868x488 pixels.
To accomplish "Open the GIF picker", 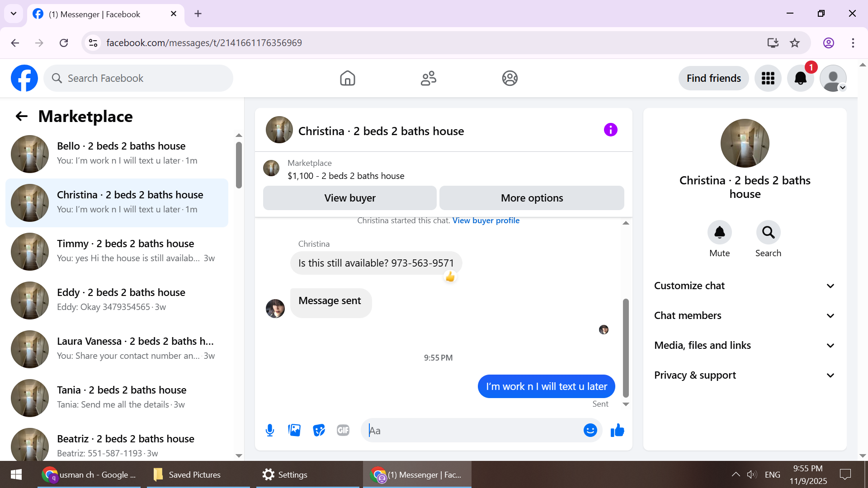I will coord(343,431).
